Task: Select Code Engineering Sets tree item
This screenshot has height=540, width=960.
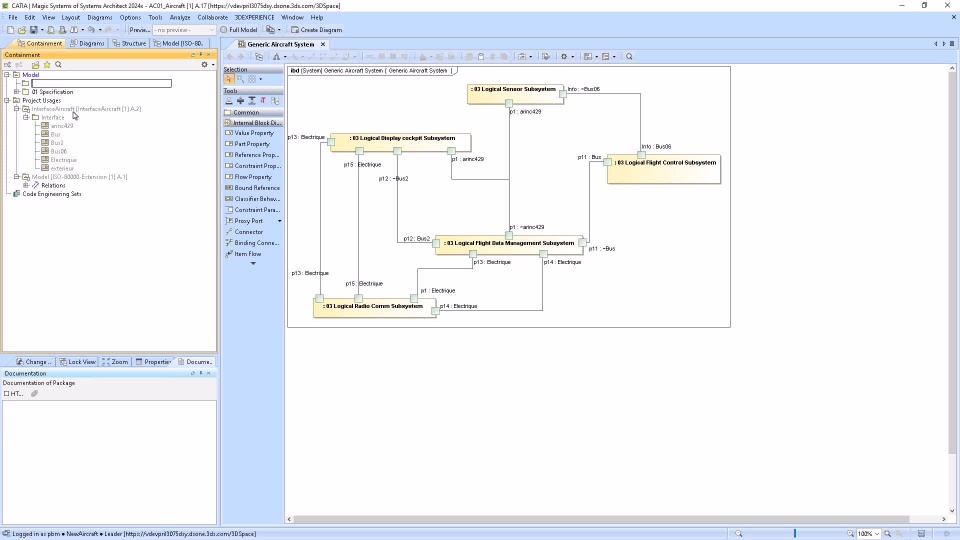Action: click(51, 193)
